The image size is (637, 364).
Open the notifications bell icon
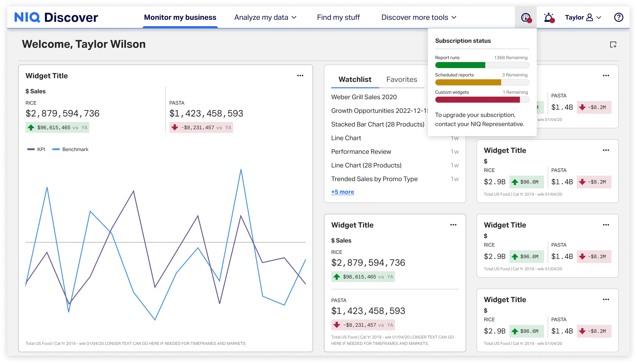tap(549, 18)
